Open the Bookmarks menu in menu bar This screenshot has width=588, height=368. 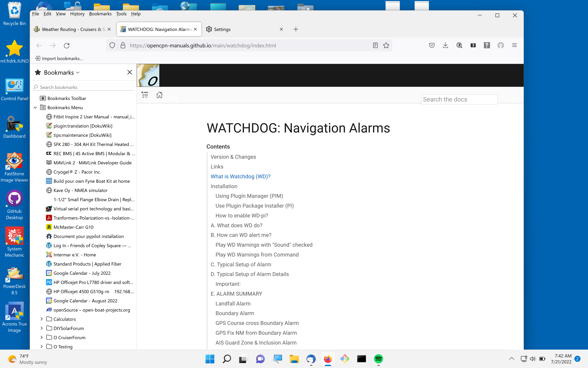click(100, 14)
